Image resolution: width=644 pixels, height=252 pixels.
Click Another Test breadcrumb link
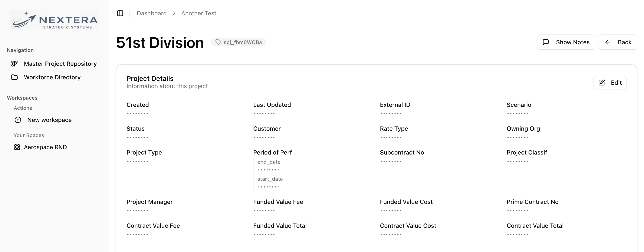coord(198,13)
